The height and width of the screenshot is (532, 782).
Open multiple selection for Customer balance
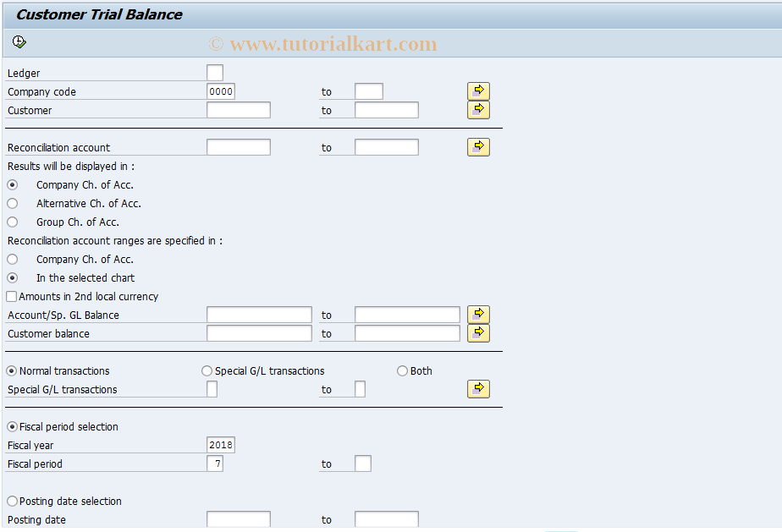click(x=478, y=332)
